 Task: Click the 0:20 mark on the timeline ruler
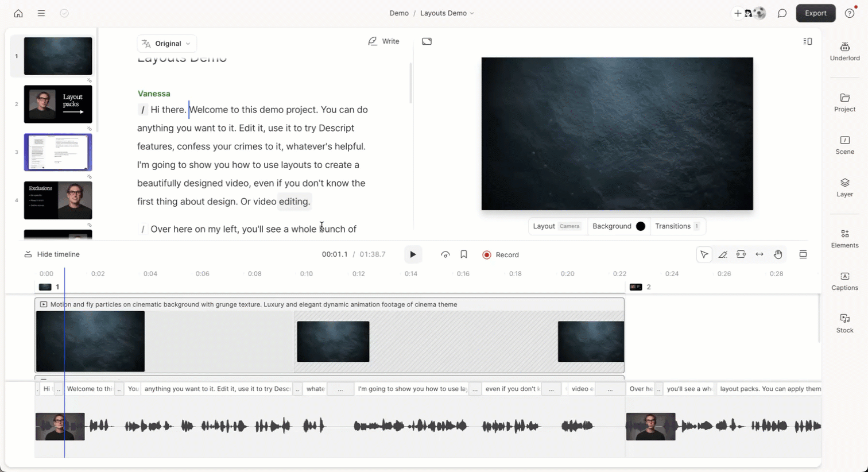pos(567,274)
